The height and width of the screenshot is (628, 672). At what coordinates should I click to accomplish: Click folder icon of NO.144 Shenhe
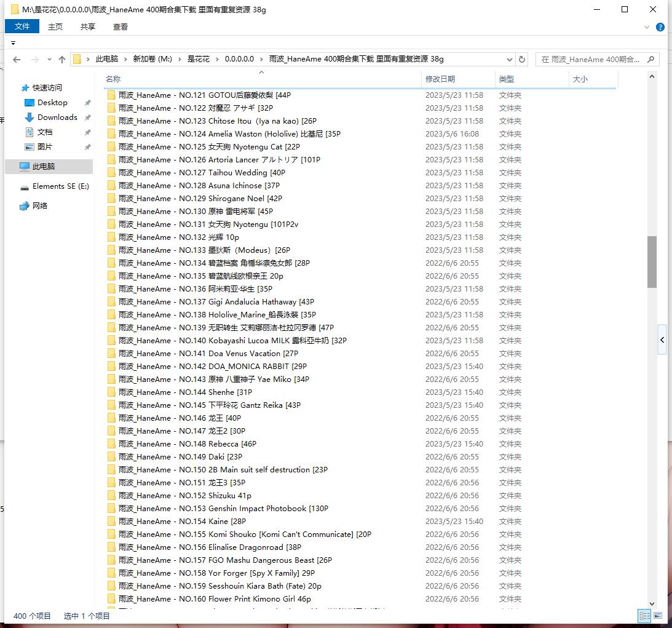click(111, 392)
